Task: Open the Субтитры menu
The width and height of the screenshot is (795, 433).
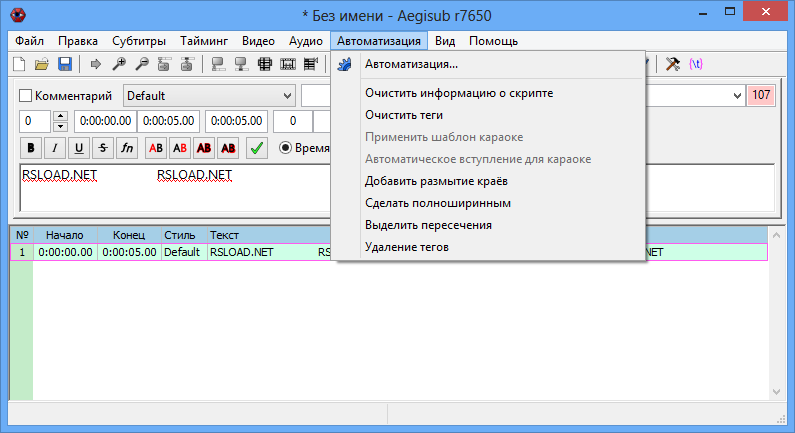Action: pyautogui.click(x=139, y=41)
